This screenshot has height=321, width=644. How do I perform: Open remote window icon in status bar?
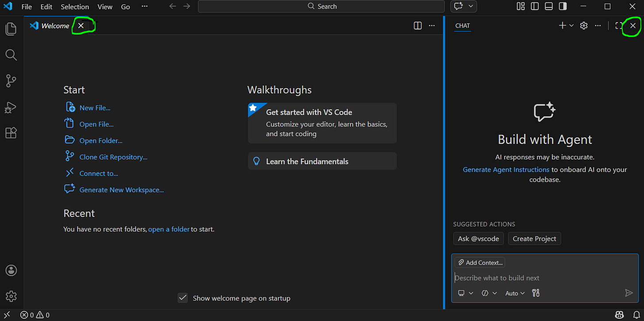[x=7, y=315]
